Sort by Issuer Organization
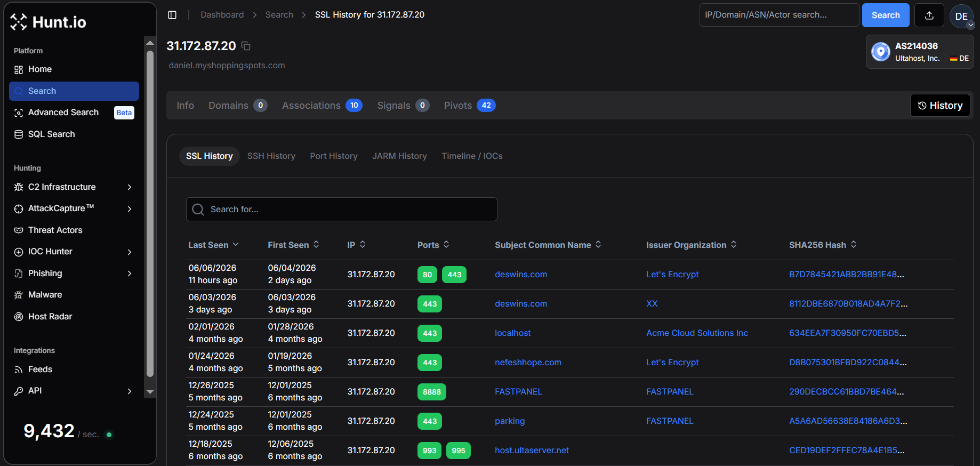 [x=692, y=245]
